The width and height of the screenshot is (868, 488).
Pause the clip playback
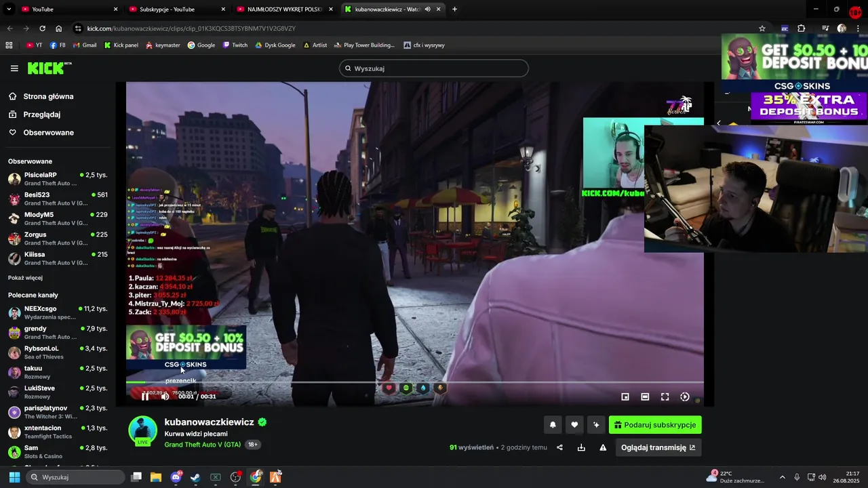[144, 396]
